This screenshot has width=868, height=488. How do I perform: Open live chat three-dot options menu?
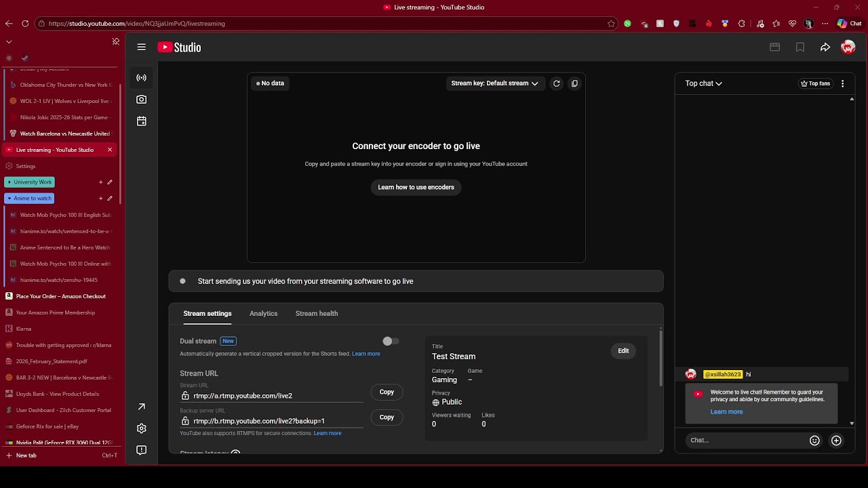(x=842, y=83)
